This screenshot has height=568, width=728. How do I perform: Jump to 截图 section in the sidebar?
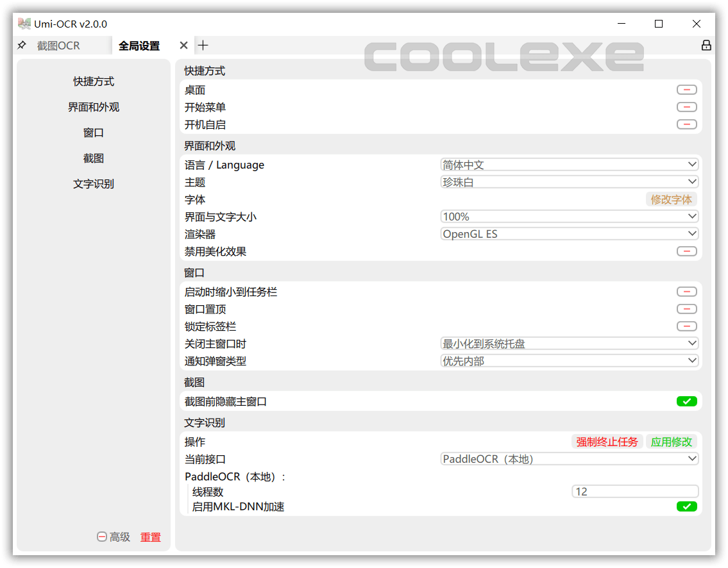[93, 158]
